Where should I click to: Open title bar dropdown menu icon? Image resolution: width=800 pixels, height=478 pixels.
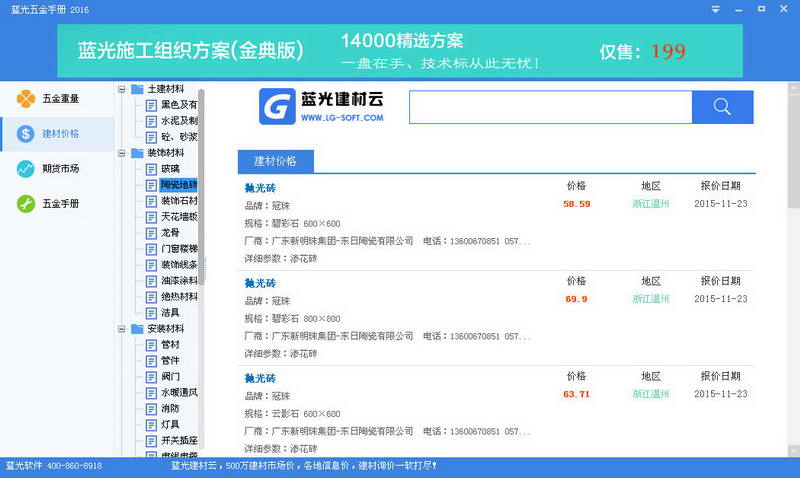pos(715,9)
